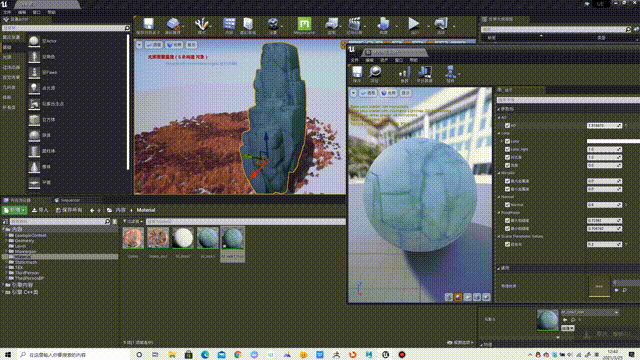
Task: Click the Import button in the content browser
Action: (40, 210)
